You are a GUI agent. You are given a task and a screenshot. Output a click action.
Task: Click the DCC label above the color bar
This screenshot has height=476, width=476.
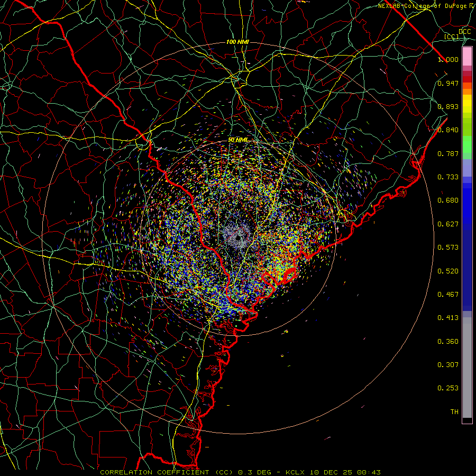(x=464, y=32)
